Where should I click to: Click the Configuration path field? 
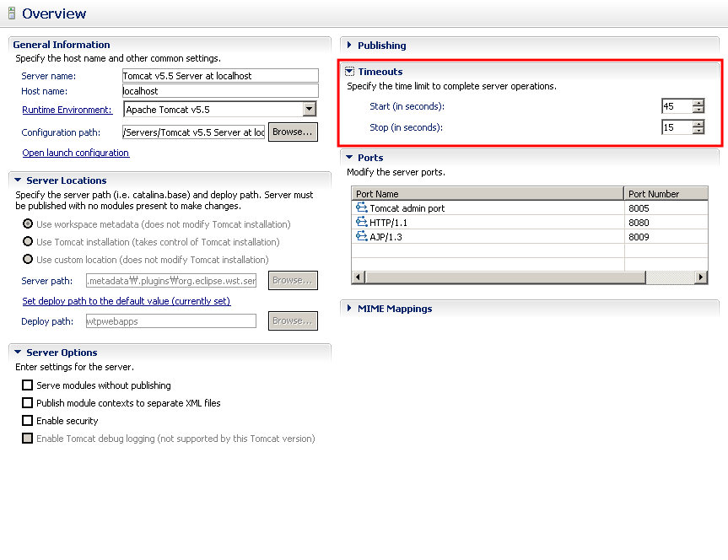194,132
